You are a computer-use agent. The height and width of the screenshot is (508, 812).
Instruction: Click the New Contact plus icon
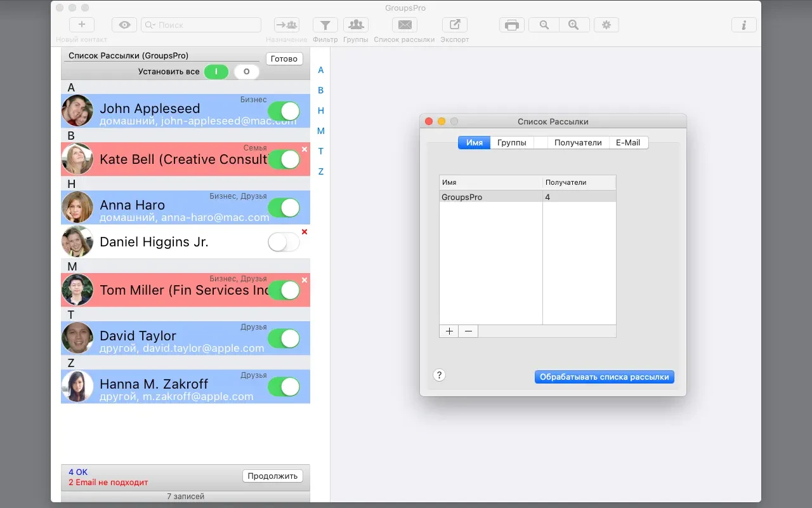point(82,25)
